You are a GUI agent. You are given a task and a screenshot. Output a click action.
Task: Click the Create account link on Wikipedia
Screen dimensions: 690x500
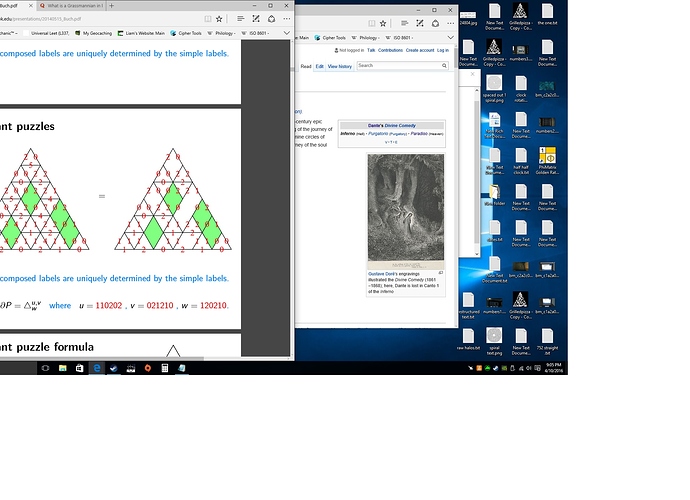pos(420,50)
